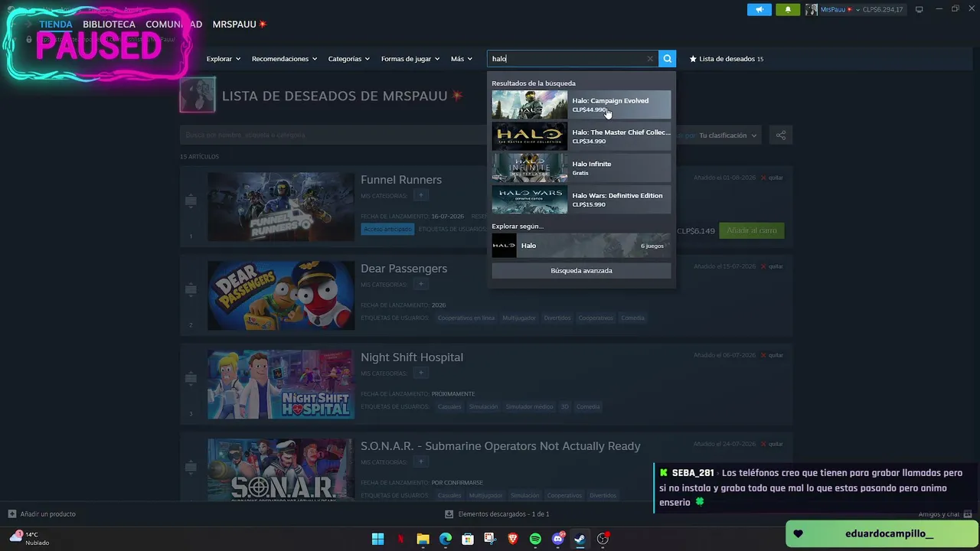Screen dimensions: 980x551
Task: Open the TIENDA store tab
Action: [x=56, y=24]
